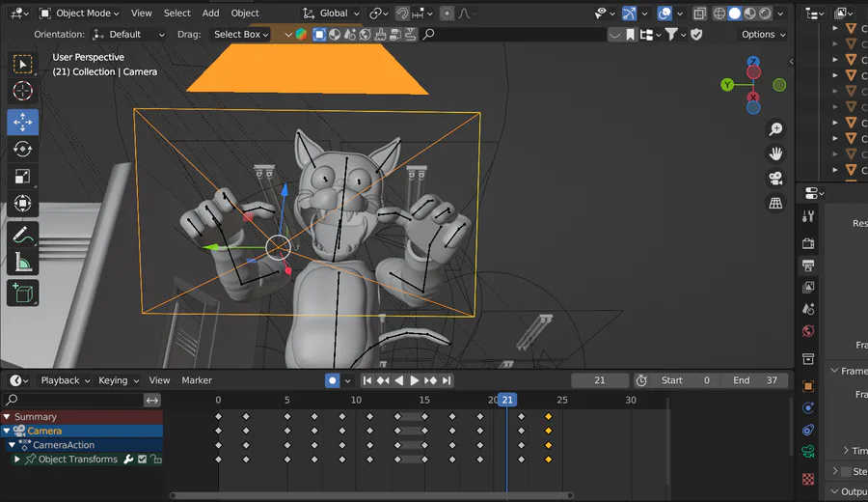Play animation forward
This screenshot has height=502, width=868.
414,380
